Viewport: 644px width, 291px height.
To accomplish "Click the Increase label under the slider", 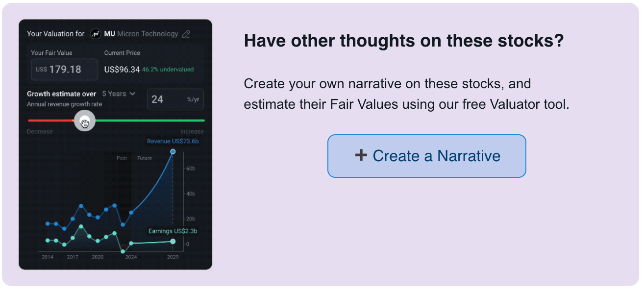I will 192,132.
